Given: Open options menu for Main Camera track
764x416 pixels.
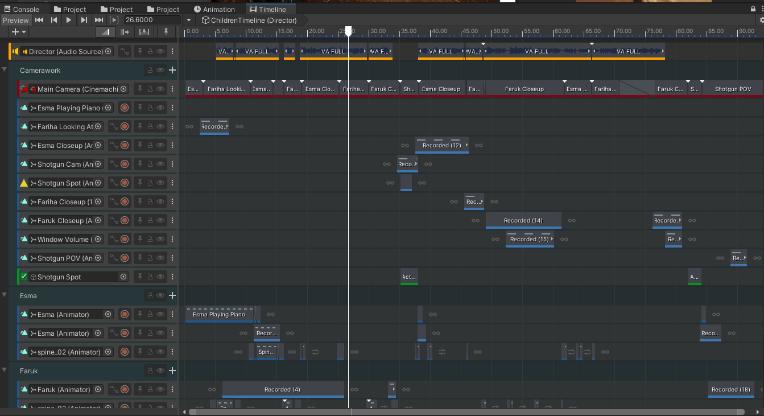Looking at the screenshot, I should pos(172,89).
